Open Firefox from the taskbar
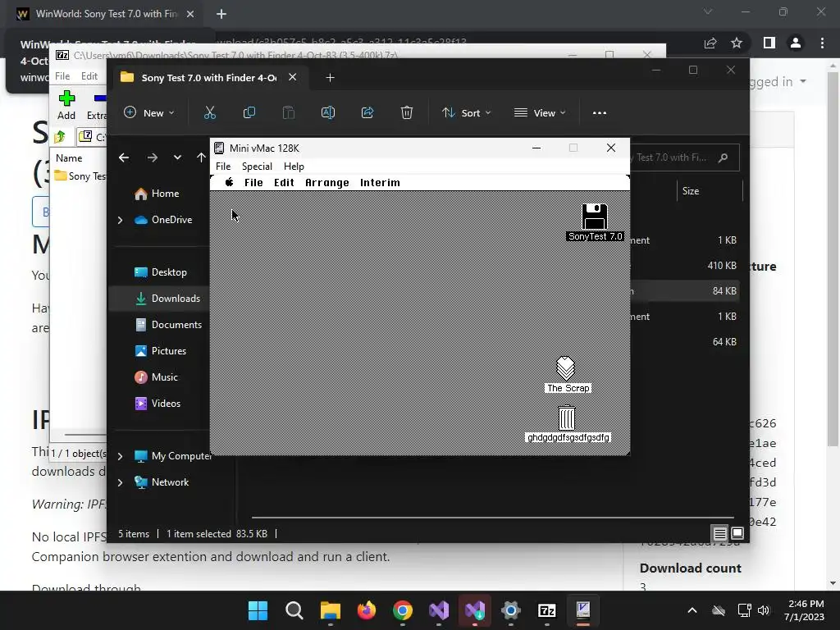This screenshot has height=630, width=840. 367,610
